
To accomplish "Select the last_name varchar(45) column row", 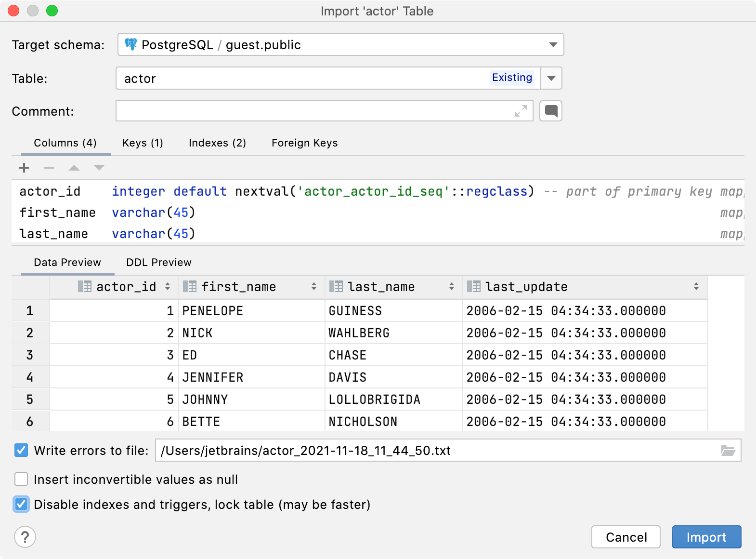I will coord(378,234).
